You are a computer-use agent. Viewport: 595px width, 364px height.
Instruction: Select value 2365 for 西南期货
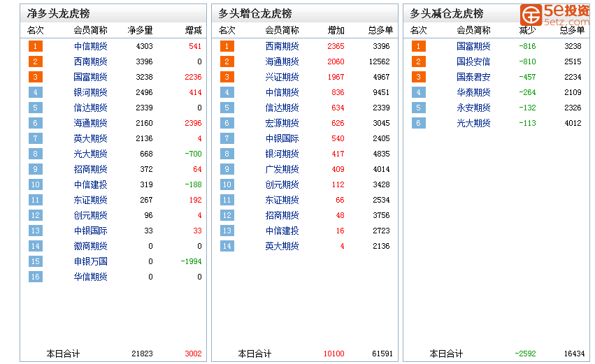click(336, 46)
